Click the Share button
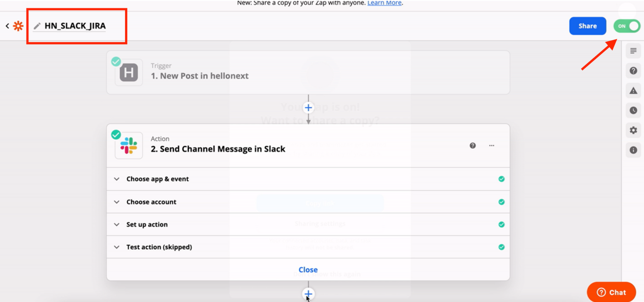 tap(587, 26)
